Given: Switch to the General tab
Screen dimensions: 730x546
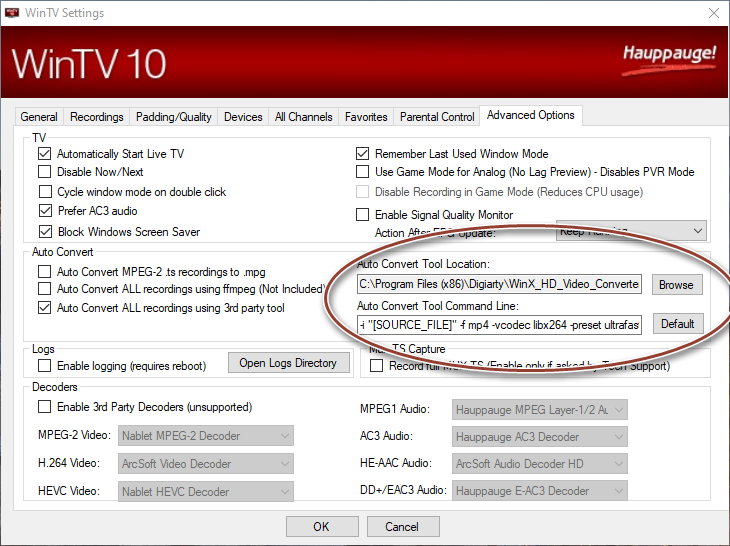Looking at the screenshot, I should tap(39, 117).
